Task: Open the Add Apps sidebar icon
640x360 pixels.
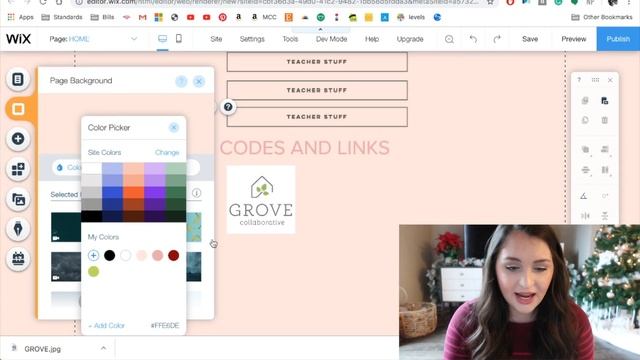Action: tap(18, 169)
